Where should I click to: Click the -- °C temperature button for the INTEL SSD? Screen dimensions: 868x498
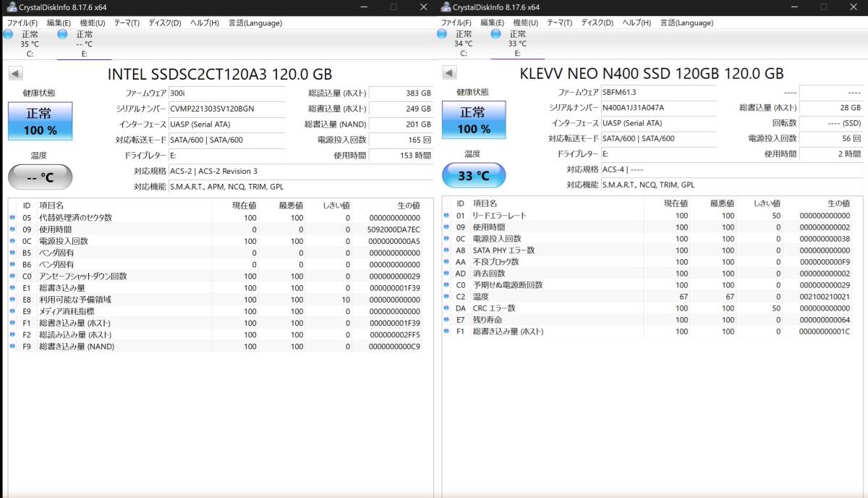(41, 177)
